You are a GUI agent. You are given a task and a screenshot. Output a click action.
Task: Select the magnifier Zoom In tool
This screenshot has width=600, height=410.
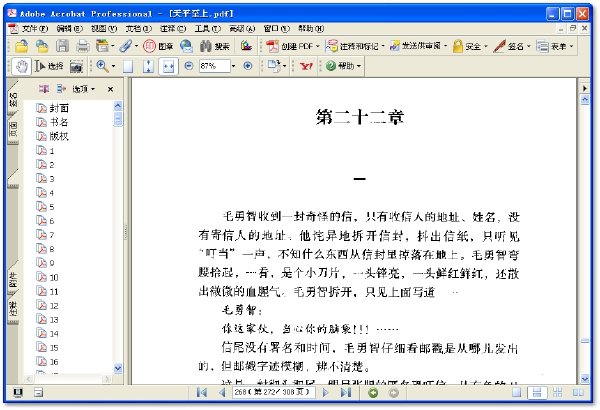tap(102, 66)
